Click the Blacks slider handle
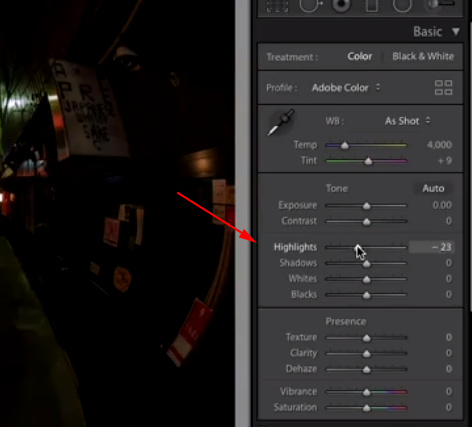 [366, 295]
